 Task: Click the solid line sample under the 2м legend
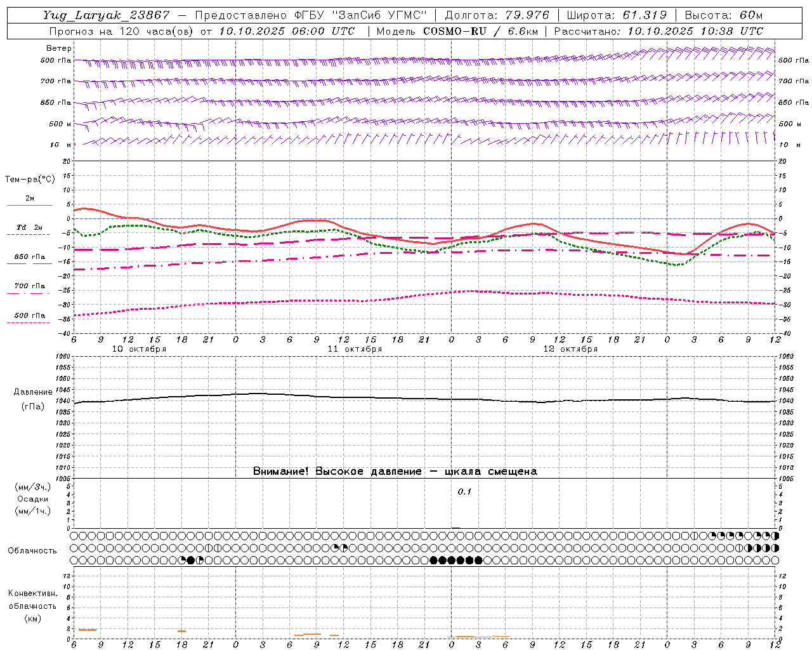click(29, 205)
